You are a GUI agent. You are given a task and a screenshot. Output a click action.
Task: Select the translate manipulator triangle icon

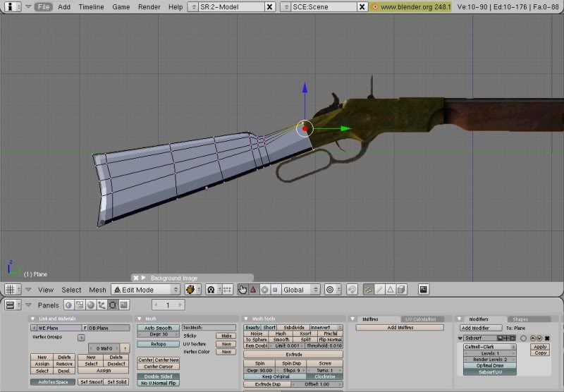point(253,290)
